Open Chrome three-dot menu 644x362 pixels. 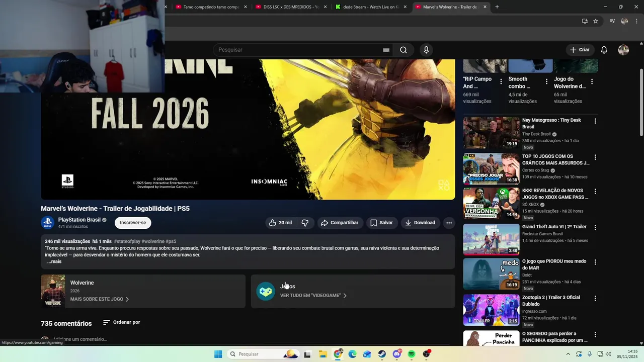(x=636, y=21)
